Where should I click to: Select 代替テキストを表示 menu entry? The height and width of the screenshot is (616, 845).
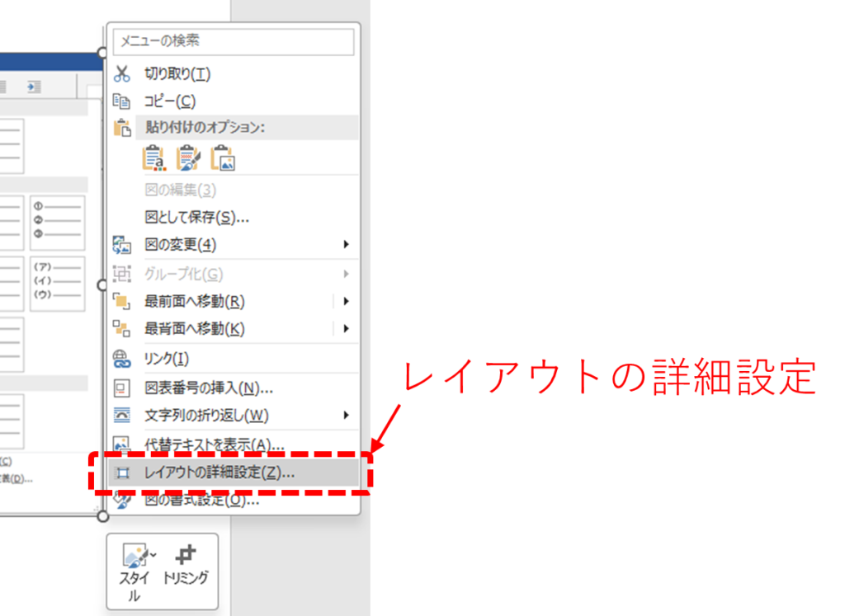tap(214, 444)
